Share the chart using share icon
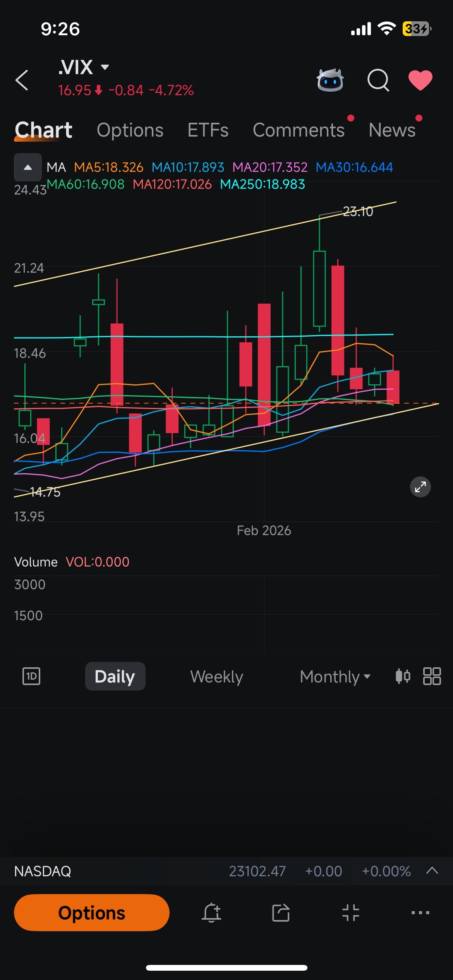Viewport: 453px width, 980px height. pos(281,913)
